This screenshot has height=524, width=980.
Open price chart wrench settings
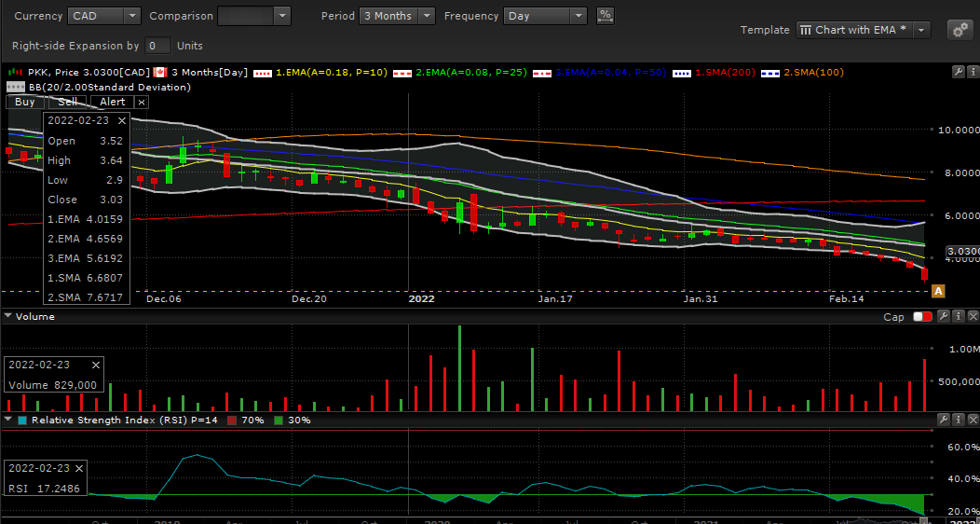point(957,73)
